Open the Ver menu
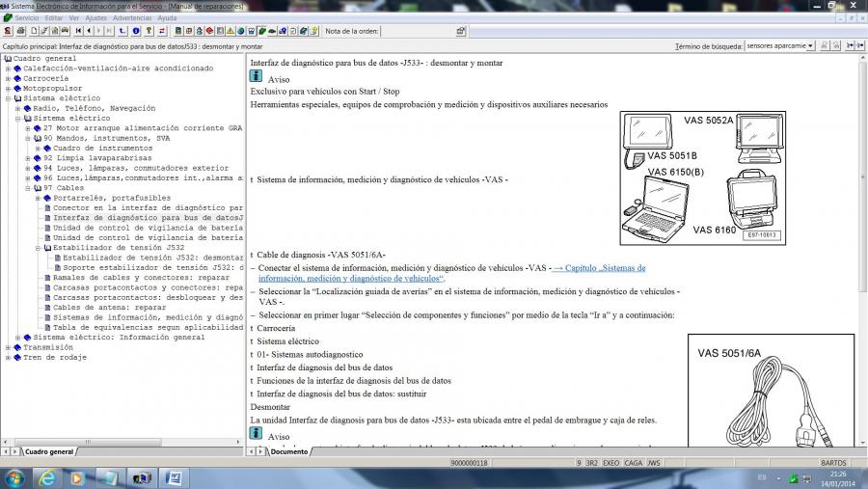Viewport: 868px width, 489px height. (73, 17)
